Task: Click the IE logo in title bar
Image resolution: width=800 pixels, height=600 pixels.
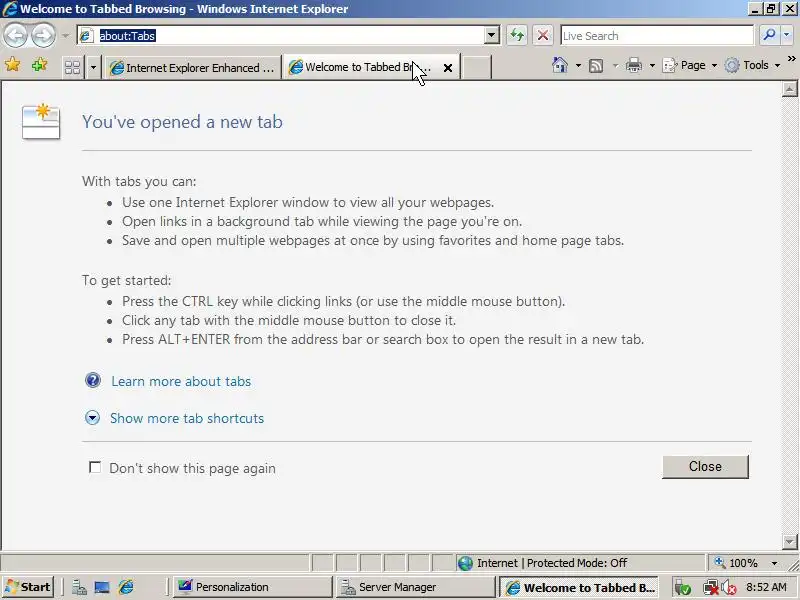Action: click(x=10, y=9)
